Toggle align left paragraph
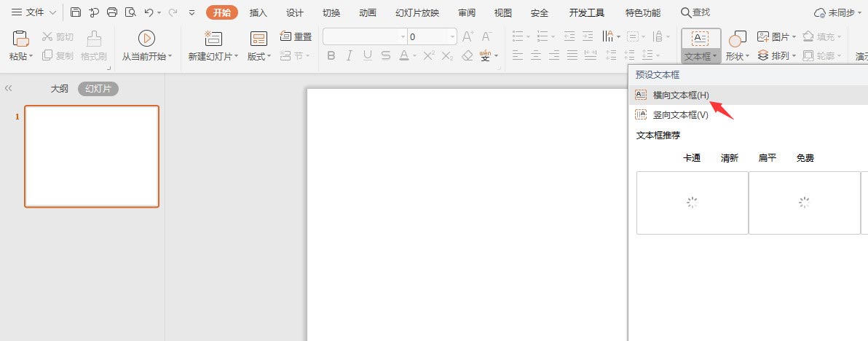This screenshot has width=868, height=341. point(518,55)
